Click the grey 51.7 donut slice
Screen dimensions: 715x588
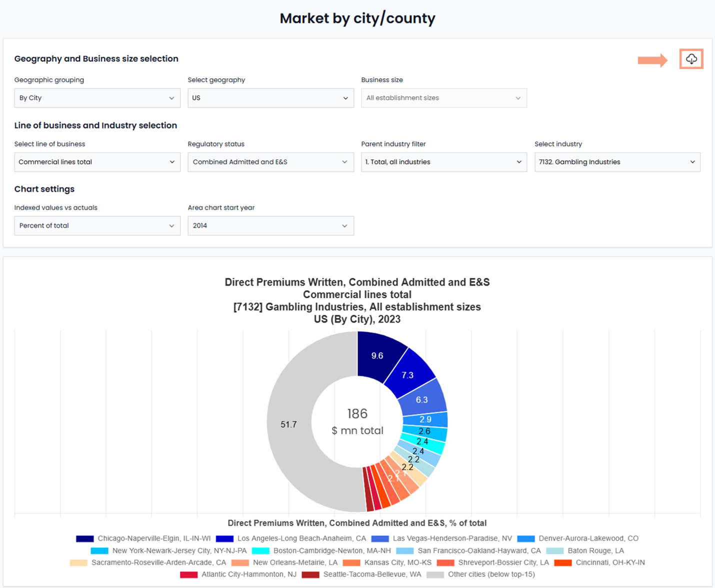[x=288, y=424]
